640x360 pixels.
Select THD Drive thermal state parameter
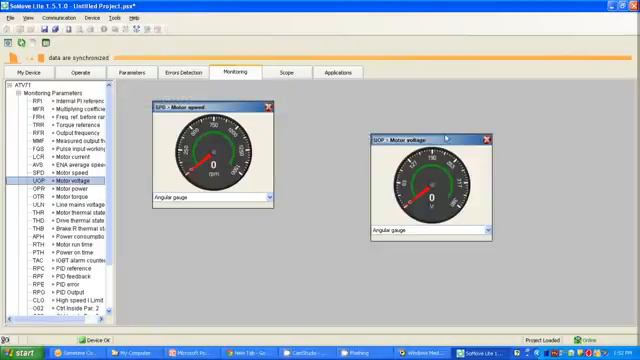tap(68, 220)
